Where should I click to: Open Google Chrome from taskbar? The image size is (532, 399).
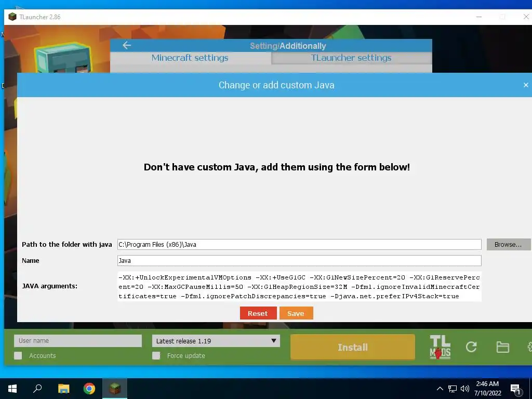click(89, 389)
